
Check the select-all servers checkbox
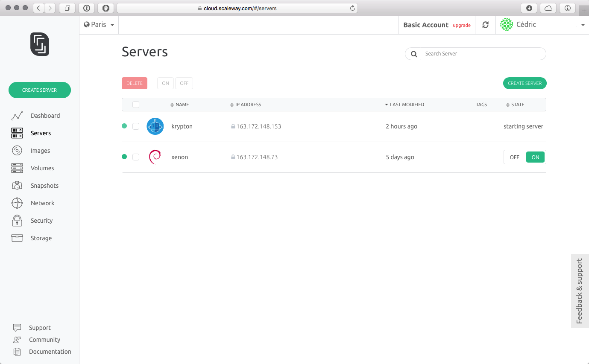[x=136, y=105]
